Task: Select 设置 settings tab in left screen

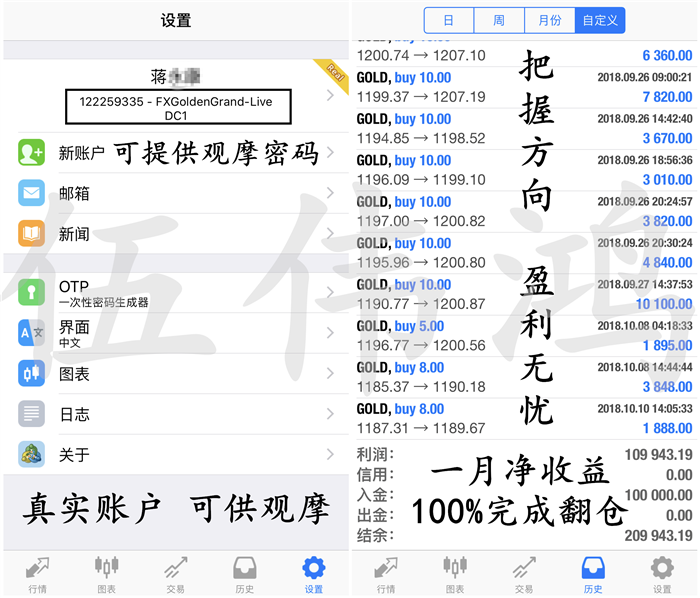Action: click(314, 575)
